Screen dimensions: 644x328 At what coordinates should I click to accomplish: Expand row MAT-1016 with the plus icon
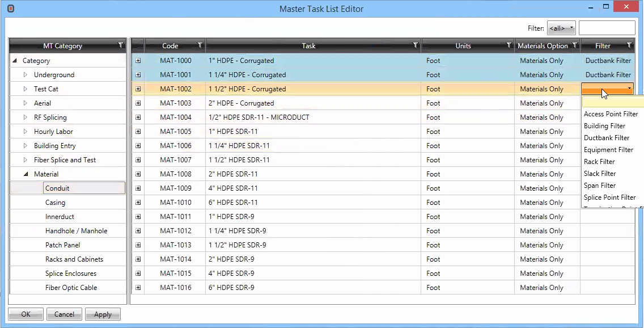(138, 287)
